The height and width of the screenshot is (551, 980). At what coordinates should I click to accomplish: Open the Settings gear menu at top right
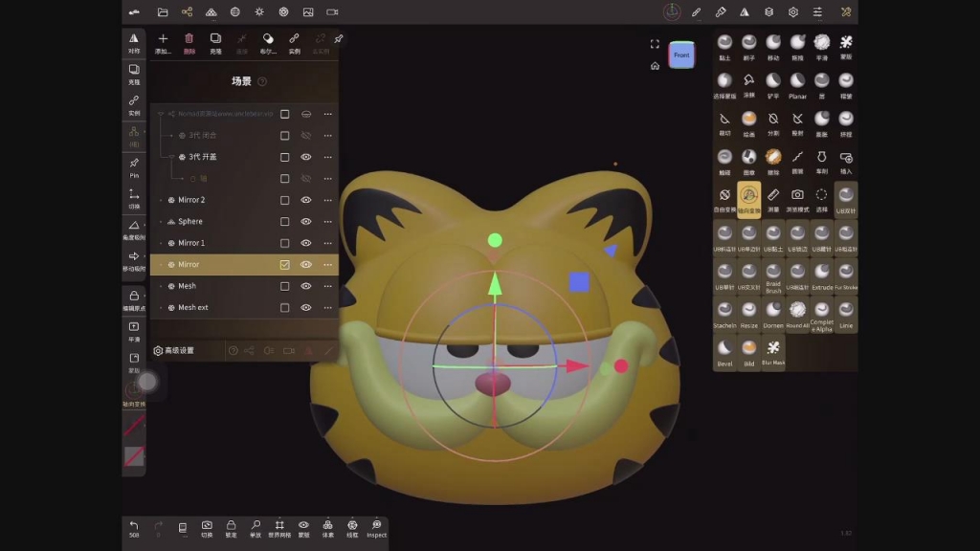(793, 11)
